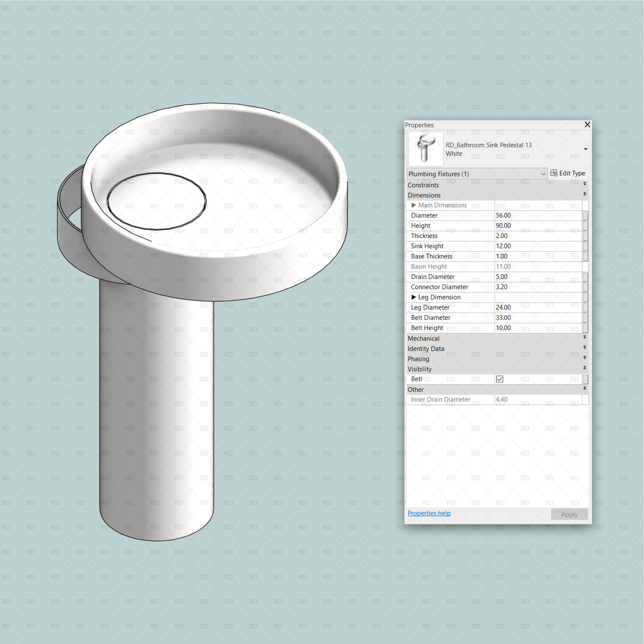This screenshot has width=644, height=644.
Task: Uncheck the Betl visibility checkbox
Action: click(499, 379)
